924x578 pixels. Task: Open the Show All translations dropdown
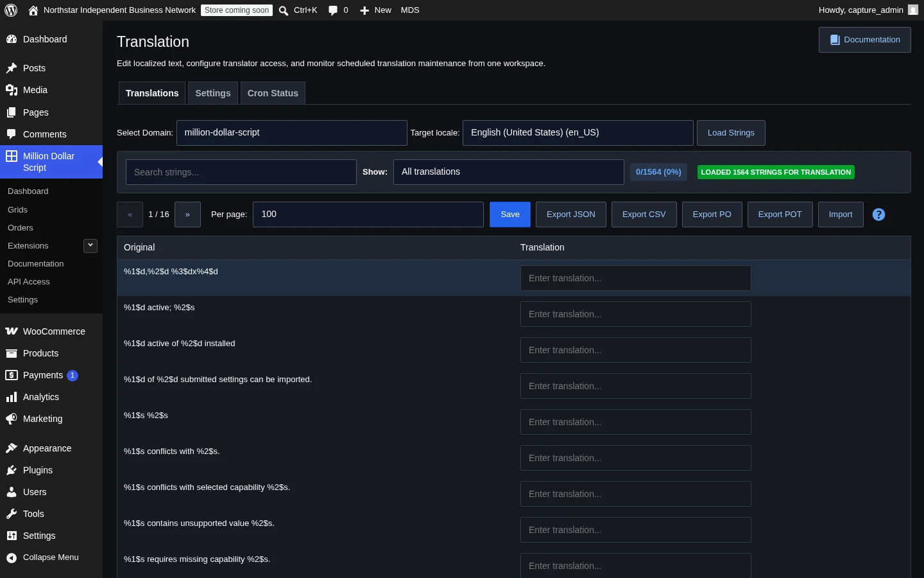[x=509, y=172]
